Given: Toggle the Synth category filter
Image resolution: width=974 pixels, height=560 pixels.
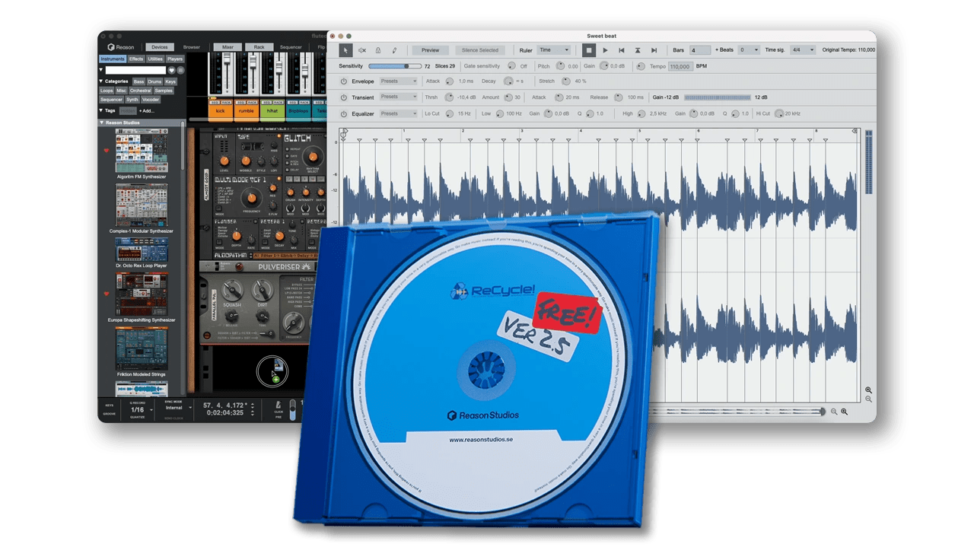Looking at the screenshot, I should [132, 100].
